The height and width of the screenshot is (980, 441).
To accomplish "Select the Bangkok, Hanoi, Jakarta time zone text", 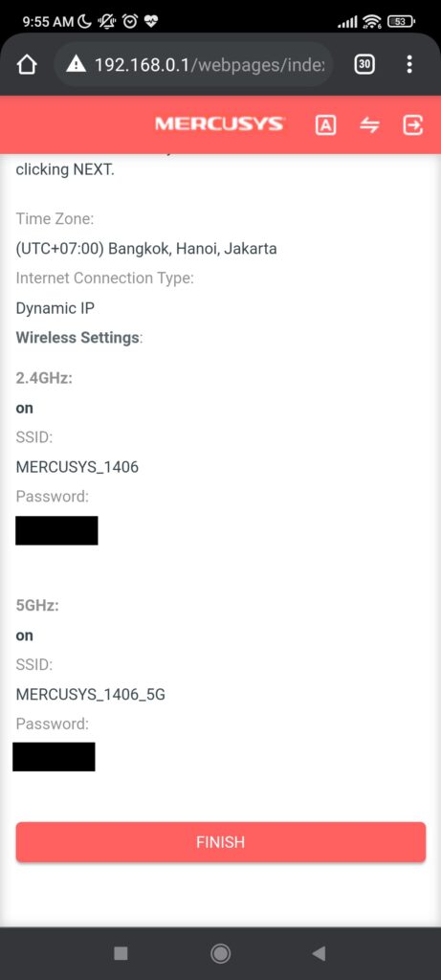I will pyautogui.click(x=192, y=249).
